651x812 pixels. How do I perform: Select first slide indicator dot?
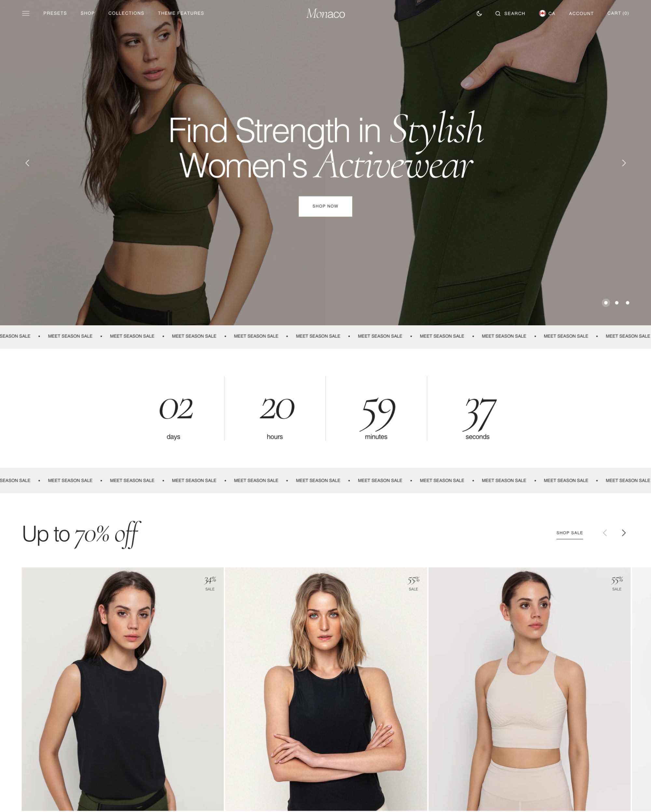[605, 303]
